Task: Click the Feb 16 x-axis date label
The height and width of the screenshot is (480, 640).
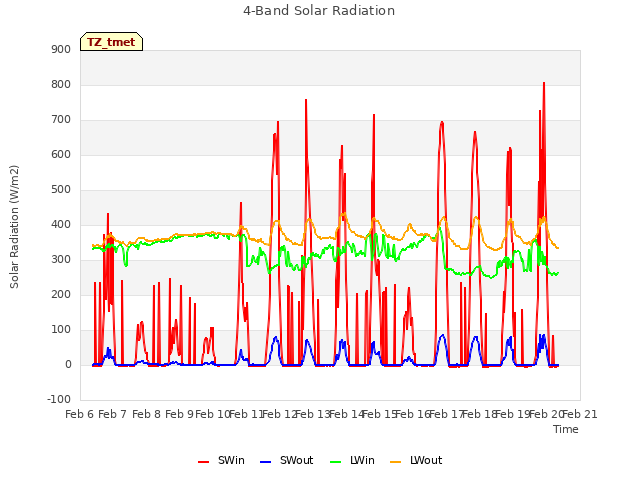Action: point(413,414)
